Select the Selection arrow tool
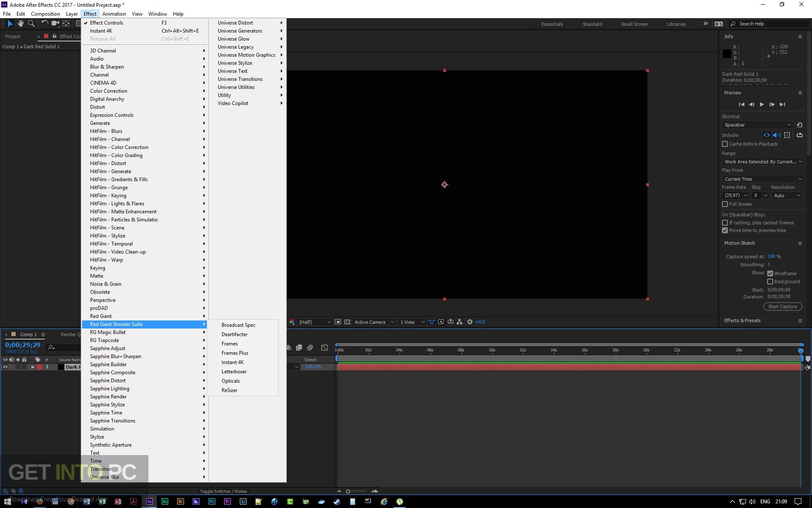The height and width of the screenshot is (508, 812). pos(10,24)
